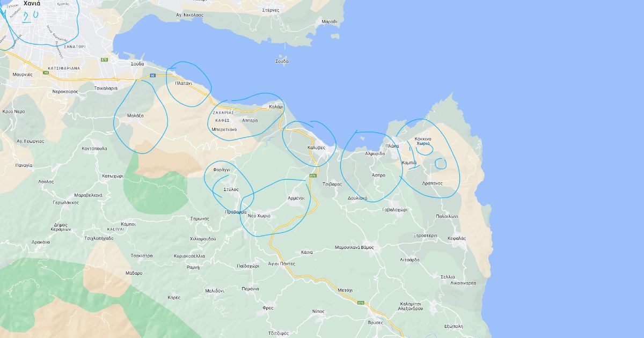Screen dimensions: 644x338
Task: Click the Αλμυρίδα place name
Action: [x=375, y=153]
